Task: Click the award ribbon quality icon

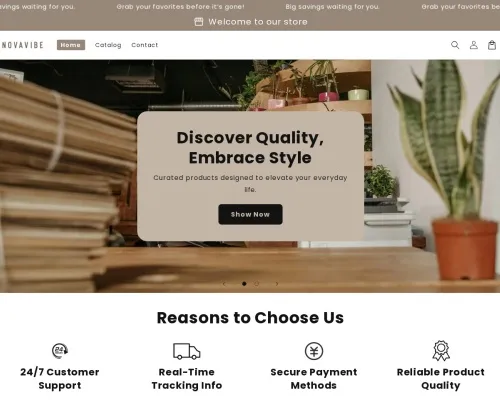Action: click(441, 351)
